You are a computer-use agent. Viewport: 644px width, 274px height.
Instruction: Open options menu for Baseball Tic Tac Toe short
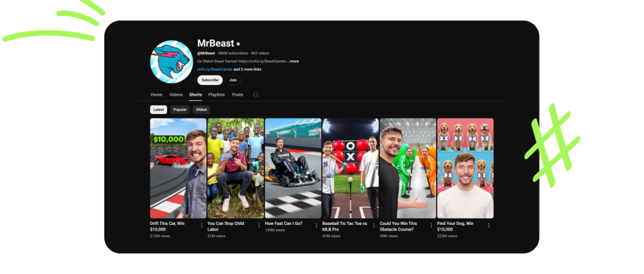[x=374, y=225]
